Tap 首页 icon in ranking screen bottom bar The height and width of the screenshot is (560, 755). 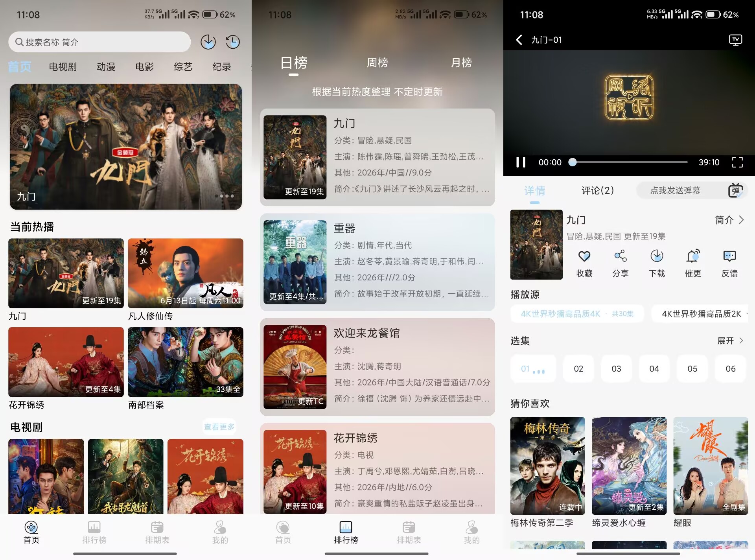[x=283, y=527]
